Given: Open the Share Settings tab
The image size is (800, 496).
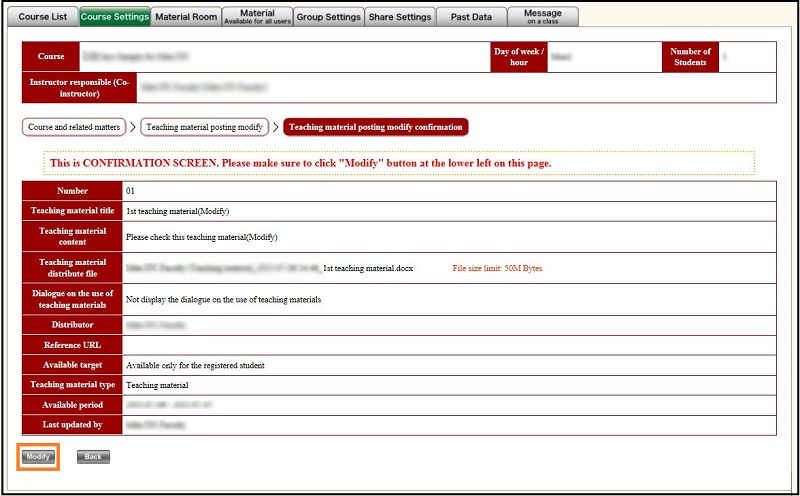Looking at the screenshot, I should 400,17.
